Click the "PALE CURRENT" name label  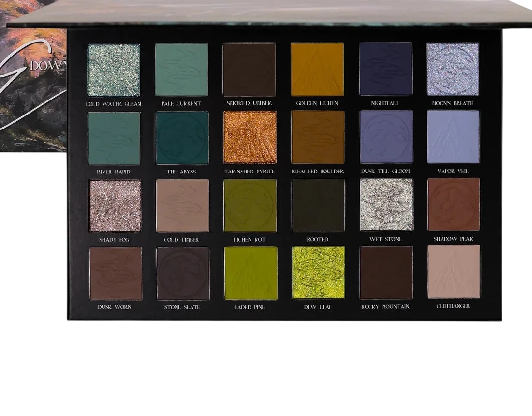181,104
